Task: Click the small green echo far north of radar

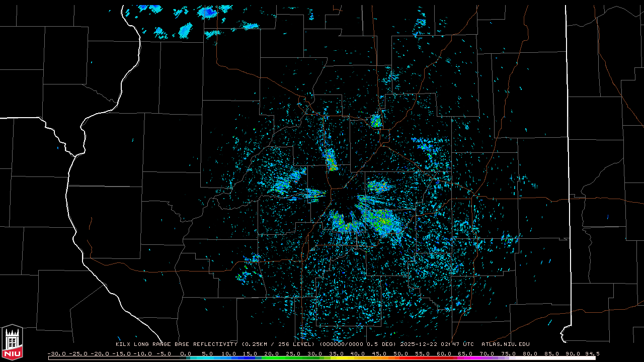Action: point(376,121)
